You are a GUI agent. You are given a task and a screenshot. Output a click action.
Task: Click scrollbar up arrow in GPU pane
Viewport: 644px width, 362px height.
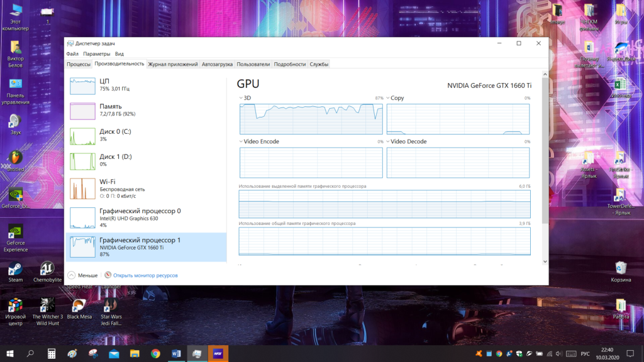(545, 74)
